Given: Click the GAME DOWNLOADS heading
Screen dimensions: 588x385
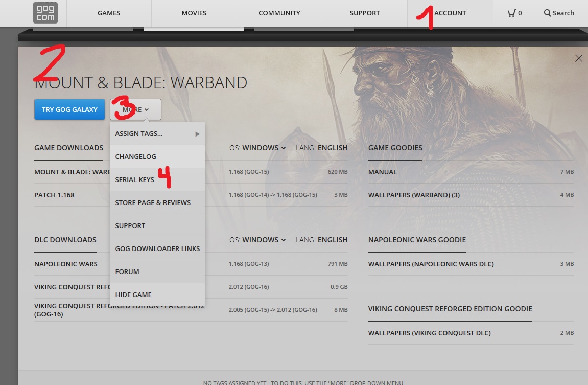Looking at the screenshot, I should point(68,148).
